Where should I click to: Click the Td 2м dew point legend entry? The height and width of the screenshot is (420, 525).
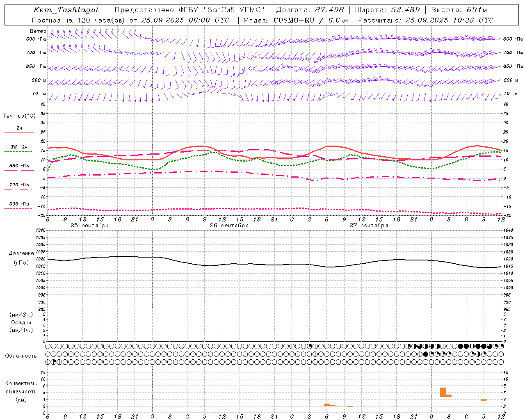19,147
